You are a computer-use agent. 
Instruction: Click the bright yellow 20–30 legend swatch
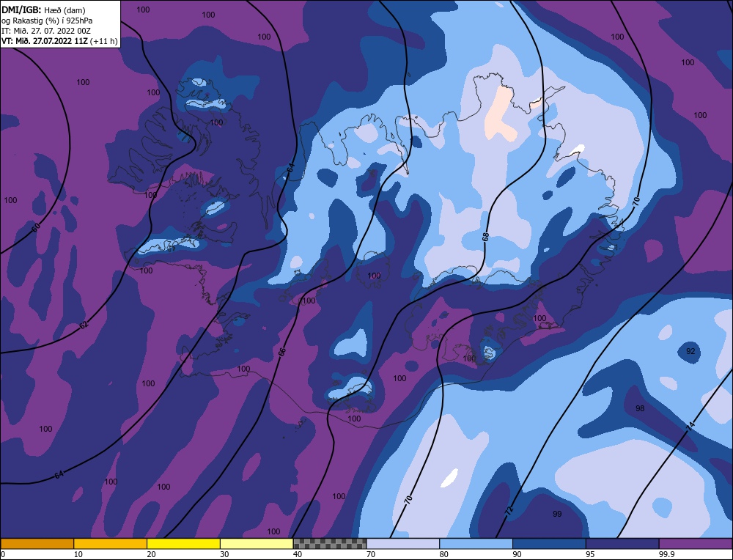[x=184, y=544]
